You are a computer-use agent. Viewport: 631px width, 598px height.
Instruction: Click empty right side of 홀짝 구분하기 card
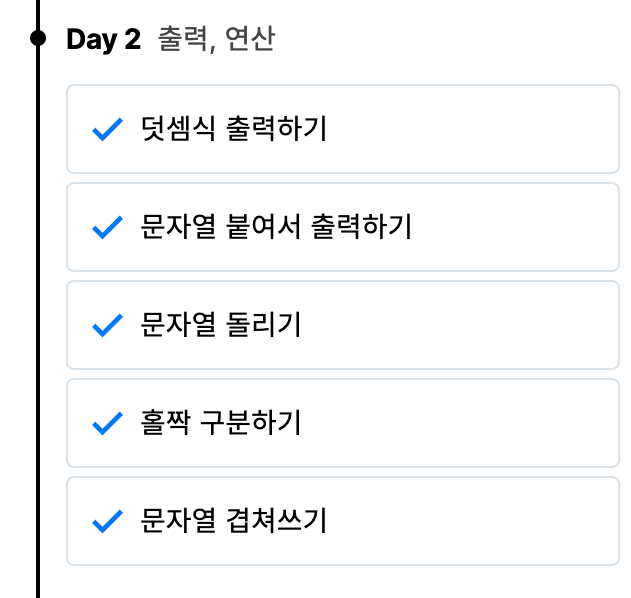(500, 423)
